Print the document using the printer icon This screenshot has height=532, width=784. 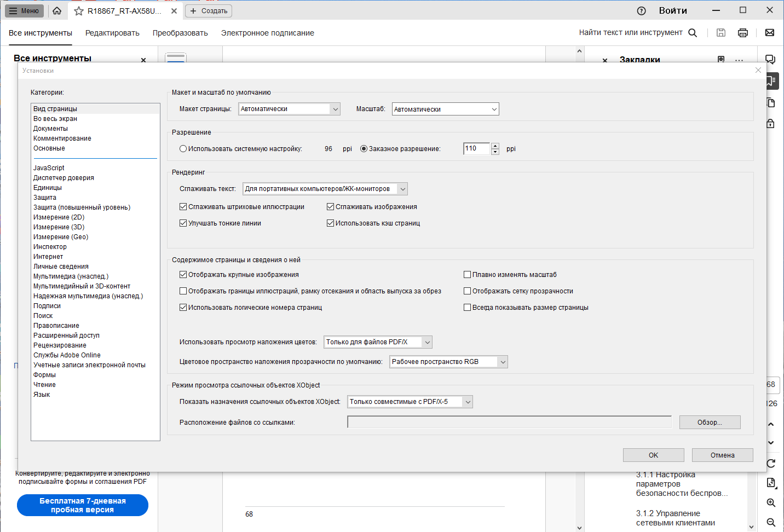743,33
